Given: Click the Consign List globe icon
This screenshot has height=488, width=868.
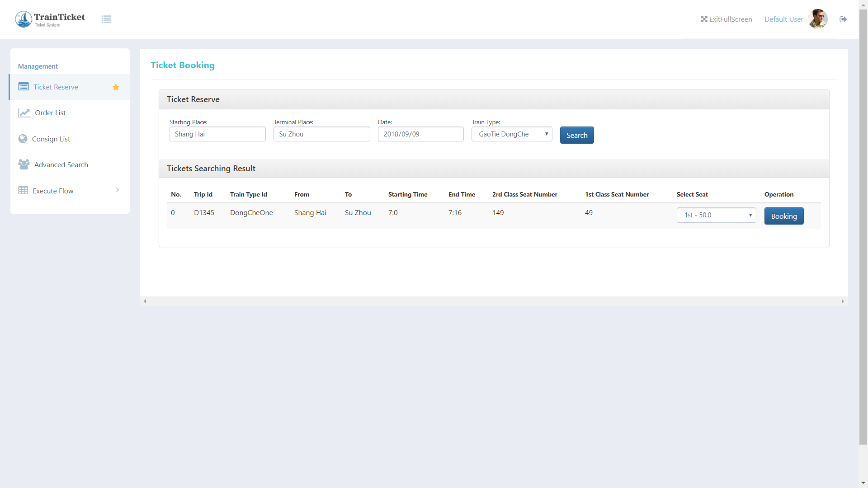Looking at the screenshot, I should (x=23, y=139).
